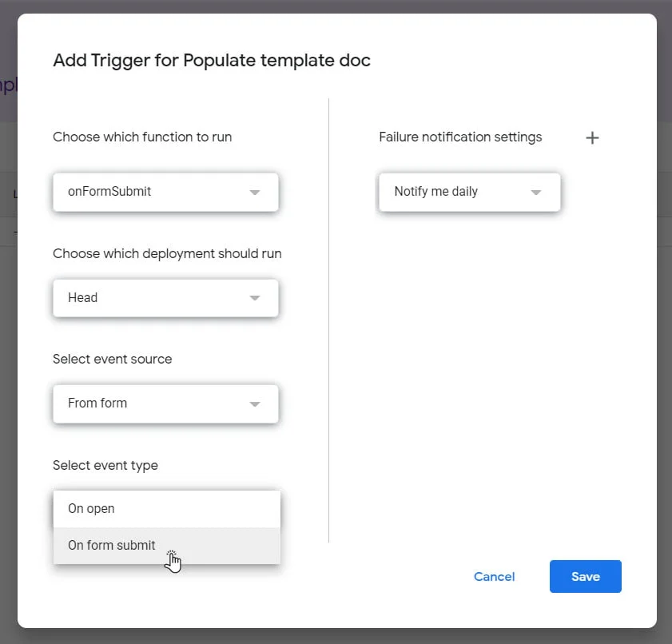Click the Choose which function to run label
The width and height of the screenshot is (672, 644).
coord(142,137)
